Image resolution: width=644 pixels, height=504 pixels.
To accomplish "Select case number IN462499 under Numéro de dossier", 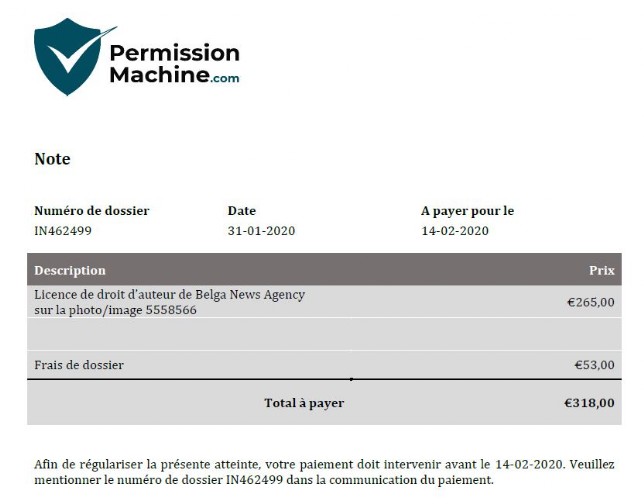I will pyautogui.click(x=63, y=230).
